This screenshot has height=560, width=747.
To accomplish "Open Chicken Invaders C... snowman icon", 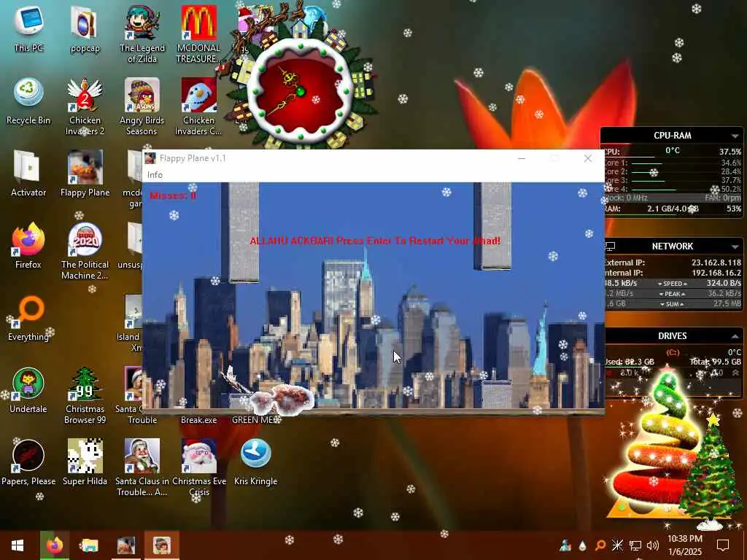I will [198, 106].
